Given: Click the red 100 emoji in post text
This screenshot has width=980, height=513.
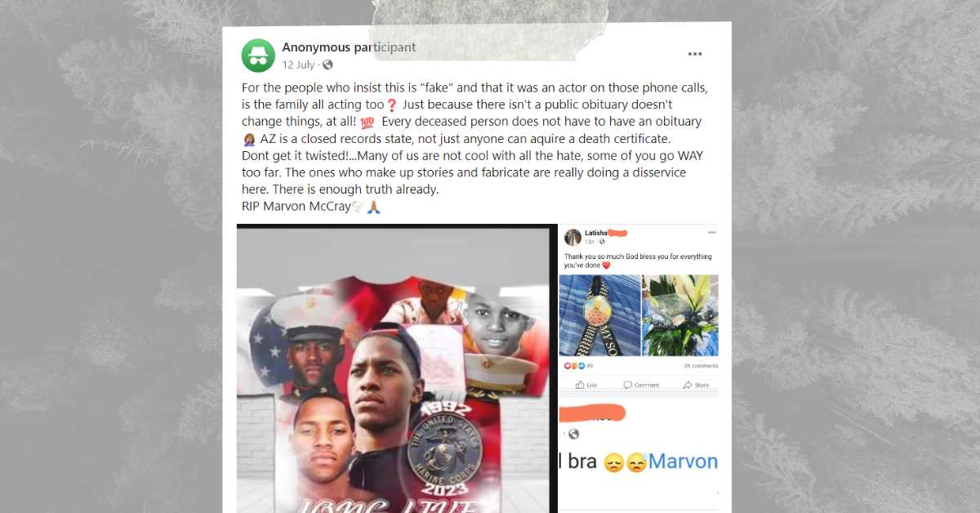Looking at the screenshot, I should click(x=367, y=122).
